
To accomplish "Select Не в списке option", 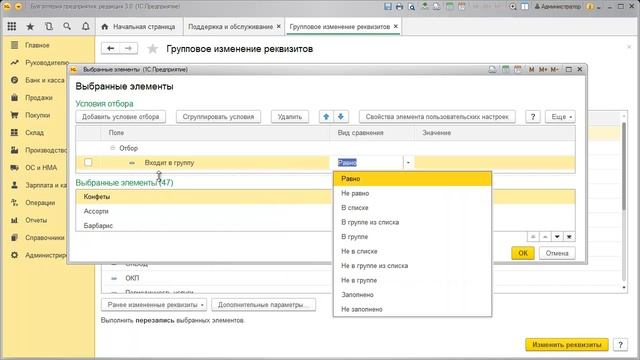I will [x=412, y=251].
